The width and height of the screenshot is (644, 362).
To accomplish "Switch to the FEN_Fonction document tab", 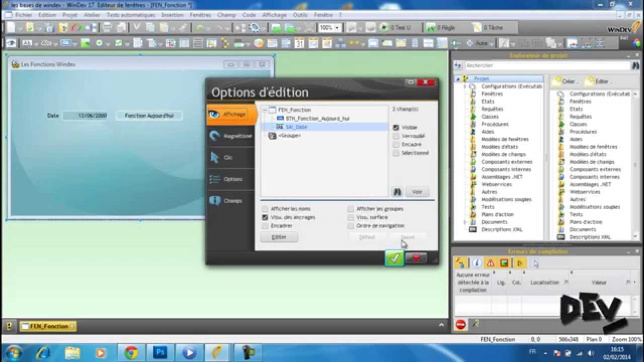I will tap(48, 326).
